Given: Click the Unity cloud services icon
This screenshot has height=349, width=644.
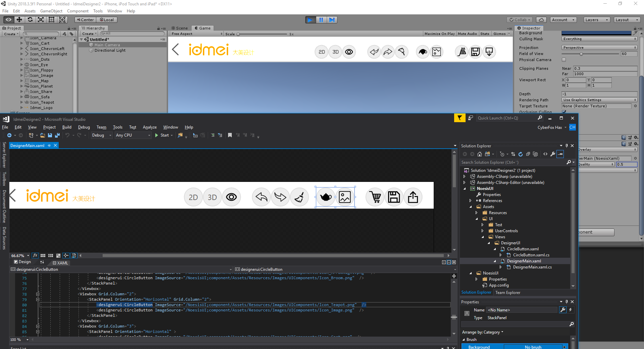Looking at the screenshot, I should pos(541,20).
